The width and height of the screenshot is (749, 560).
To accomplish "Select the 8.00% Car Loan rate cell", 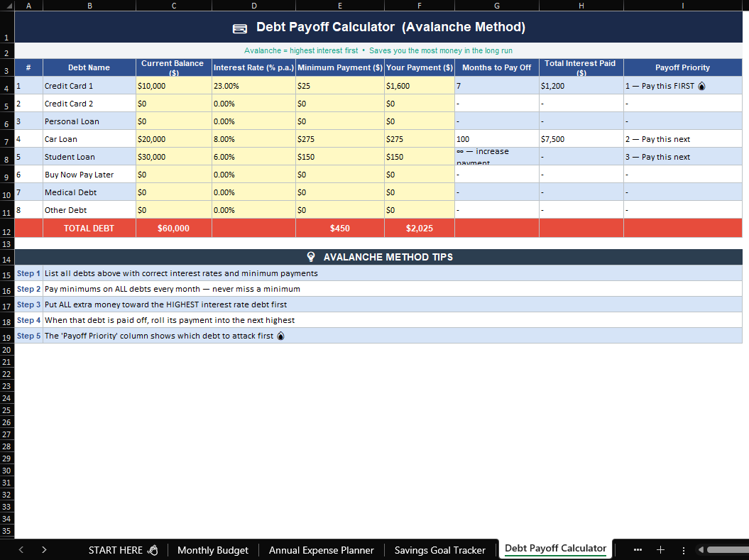I will coord(253,139).
